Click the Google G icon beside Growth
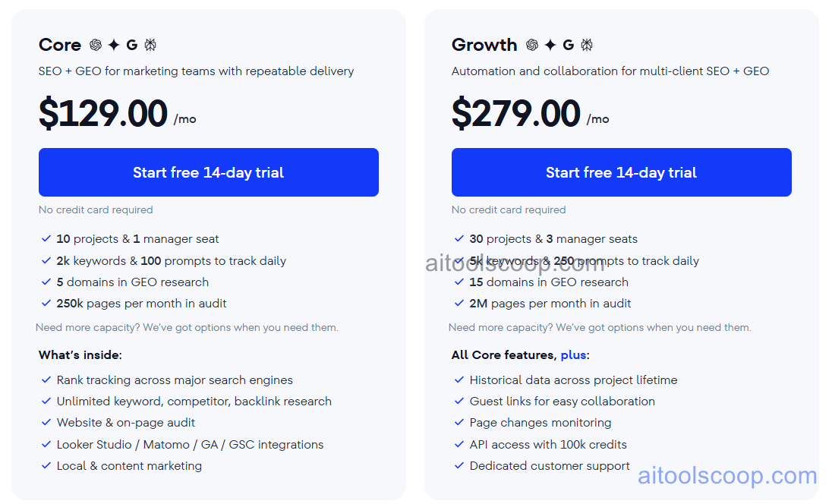Image resolution: width=832 pixels, height=504 pixels. pos(569,45)
